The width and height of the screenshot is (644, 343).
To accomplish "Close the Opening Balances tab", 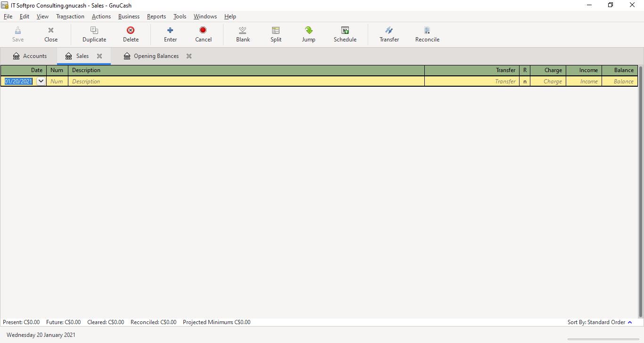I will click(189, 56).
